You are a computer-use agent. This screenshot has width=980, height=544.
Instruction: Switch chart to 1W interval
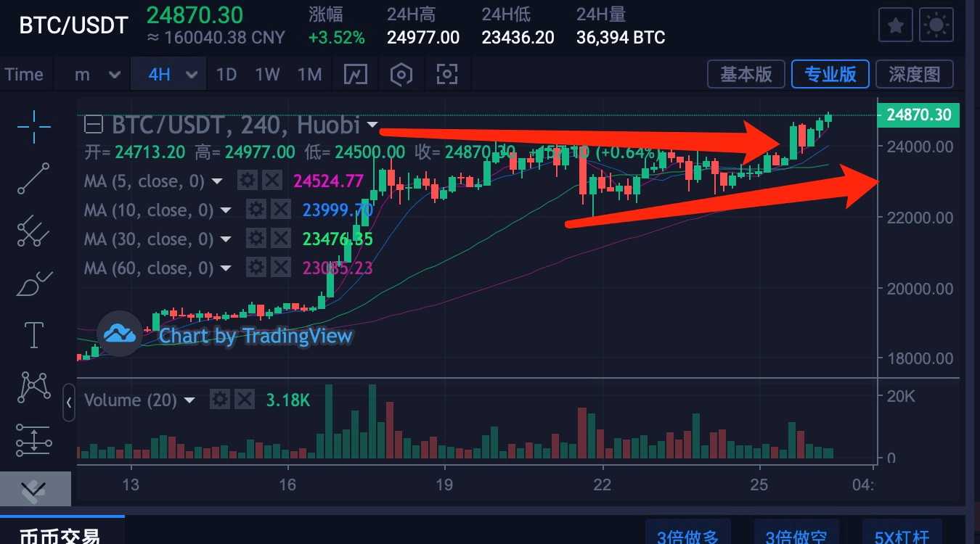tap(267, 74)
